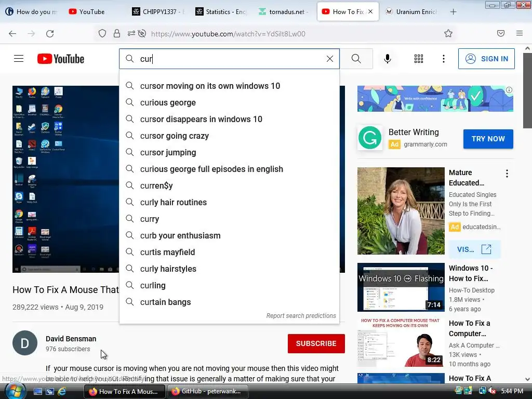Switch to the CHIPPY1337 tab
Image resolution: width=532 pixels, height=399 pixels.
(158, 12)
